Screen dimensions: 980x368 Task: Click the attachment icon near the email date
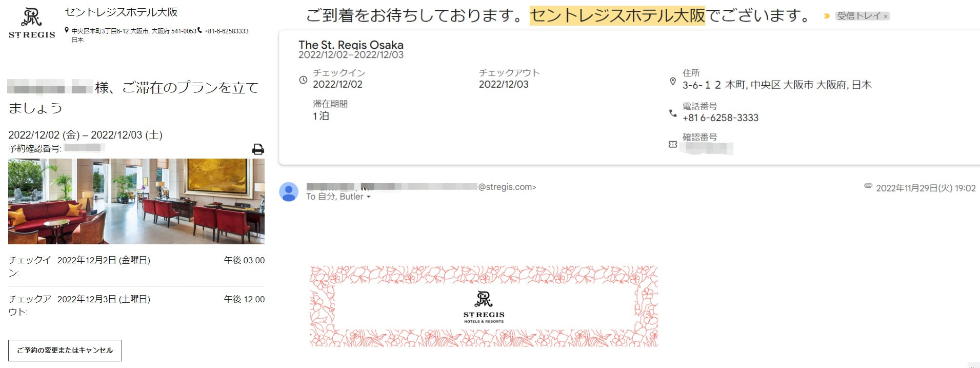[868, 186]
